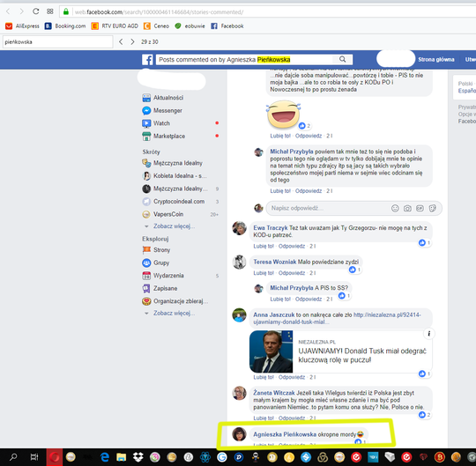Viewport: 476px width, 466px height.
Task: Open Żaneta Witczak's profile
Action: click(274, 393)
